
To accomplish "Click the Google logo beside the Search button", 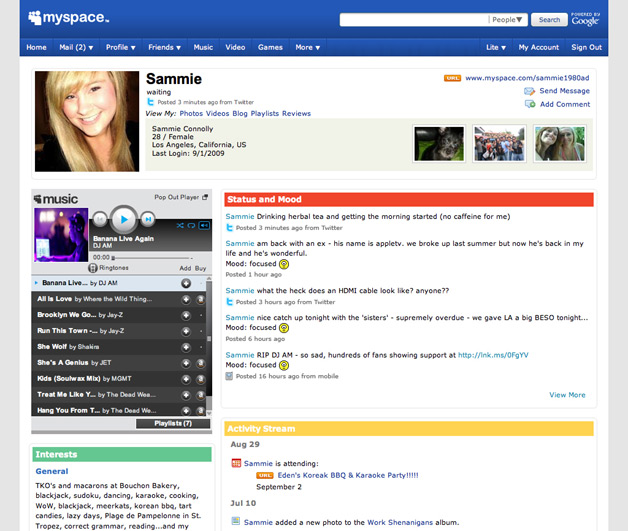I will point(585,19).
